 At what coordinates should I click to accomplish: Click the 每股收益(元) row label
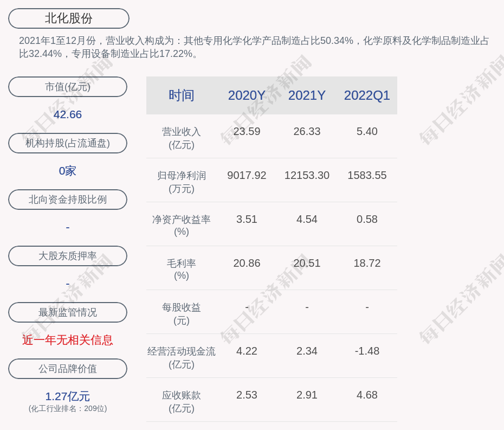(x=182, y=314)
